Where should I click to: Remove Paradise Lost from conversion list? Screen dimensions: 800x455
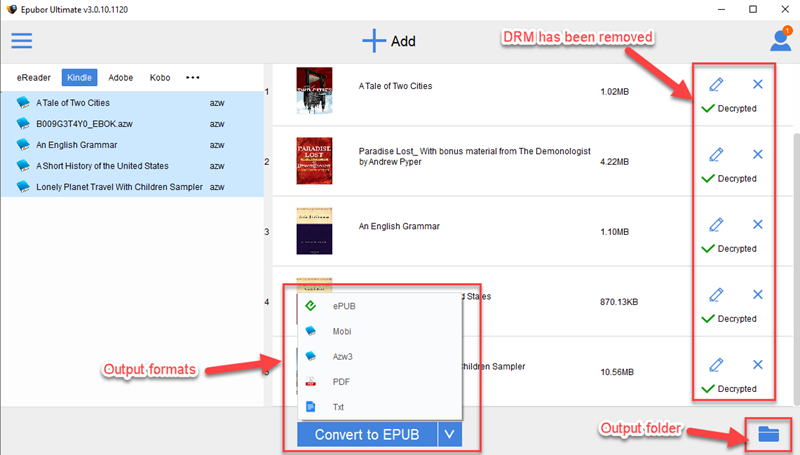(x=758, y=154)
